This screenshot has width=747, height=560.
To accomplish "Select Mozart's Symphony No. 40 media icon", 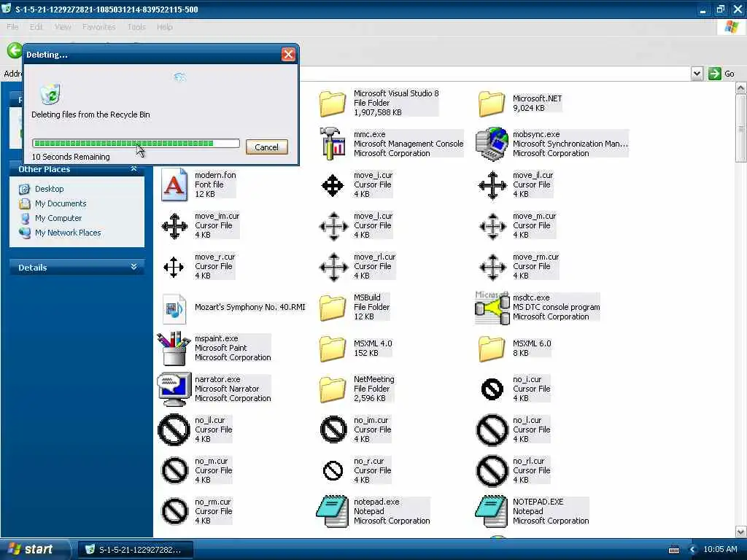I will point(174,308).
